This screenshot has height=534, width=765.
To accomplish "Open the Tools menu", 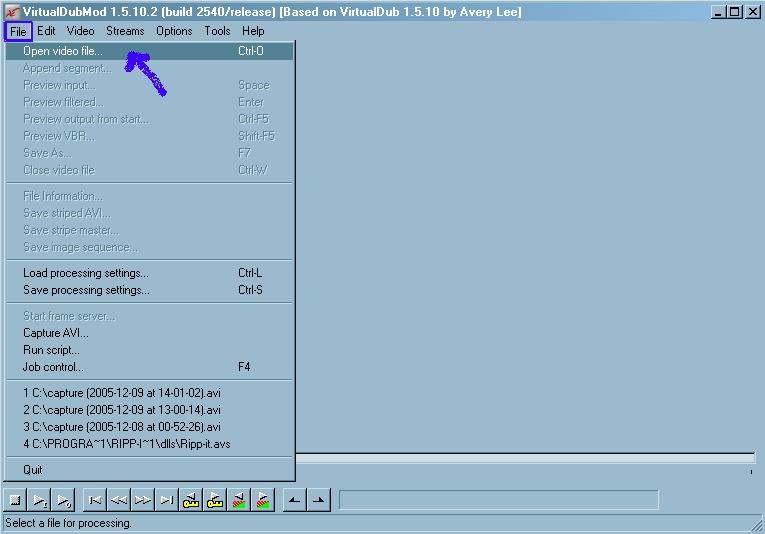I will [217, 31].
